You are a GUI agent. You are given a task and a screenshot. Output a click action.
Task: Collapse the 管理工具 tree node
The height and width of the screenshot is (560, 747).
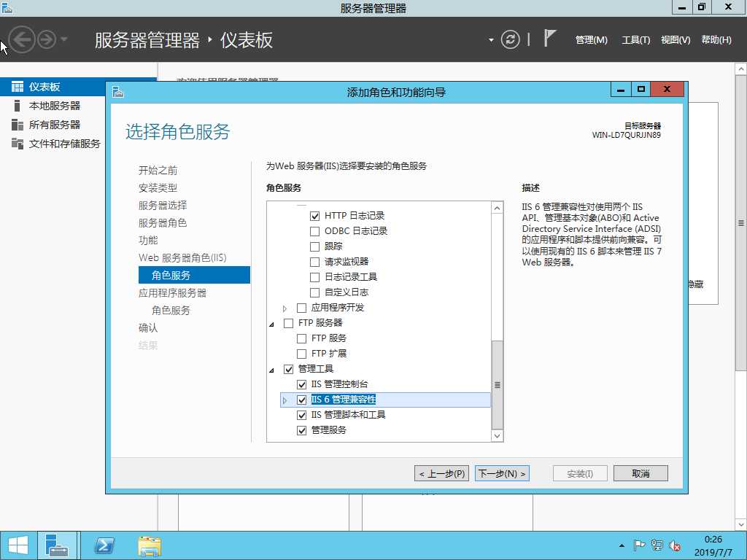point(271,370)
